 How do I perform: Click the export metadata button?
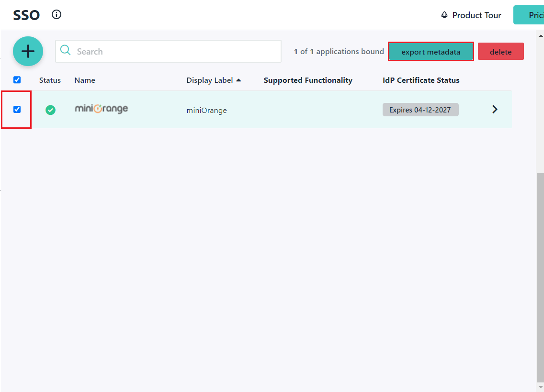[431, 52]
